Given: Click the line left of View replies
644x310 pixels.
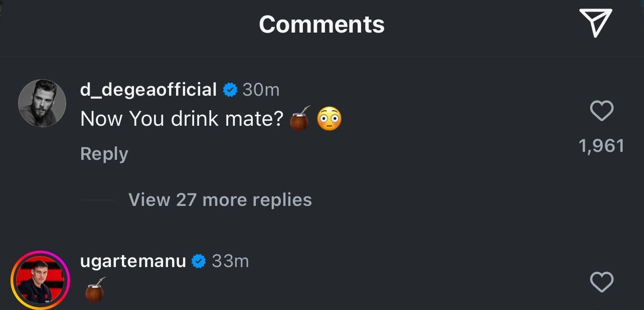Looking at the screenshot, I should coord(98,200).
